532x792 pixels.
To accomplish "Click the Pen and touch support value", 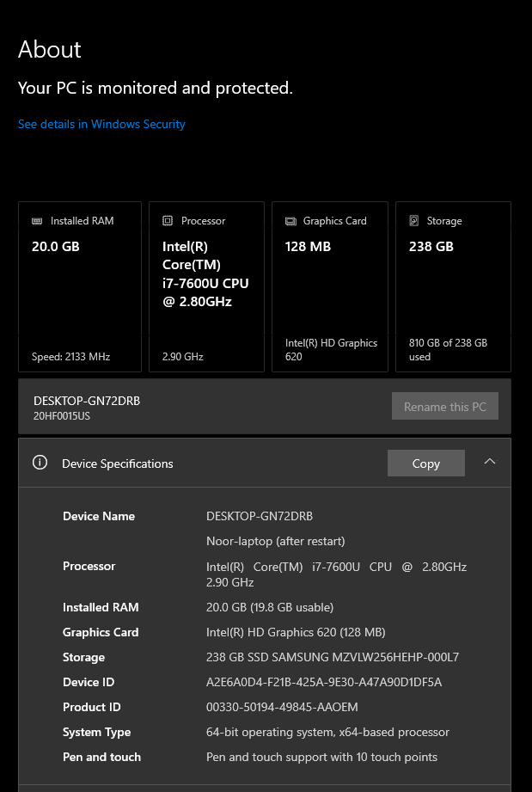I will point(321,757).
